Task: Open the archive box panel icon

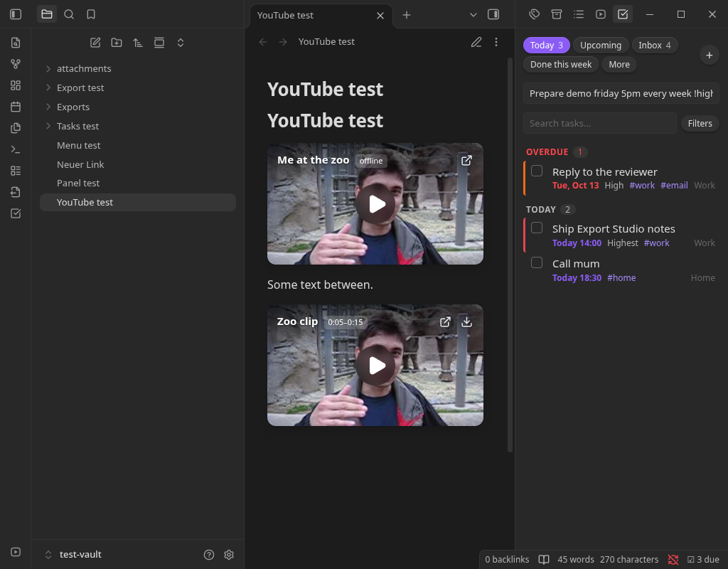Action: tap(556, 14)
